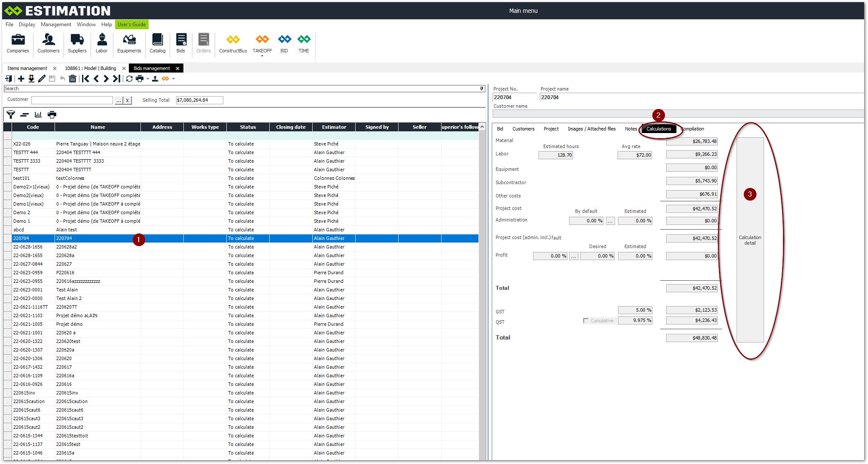Screen dimensions: 868x464
Task: Click the Customer filter text field
Action: tap(72, 100)
